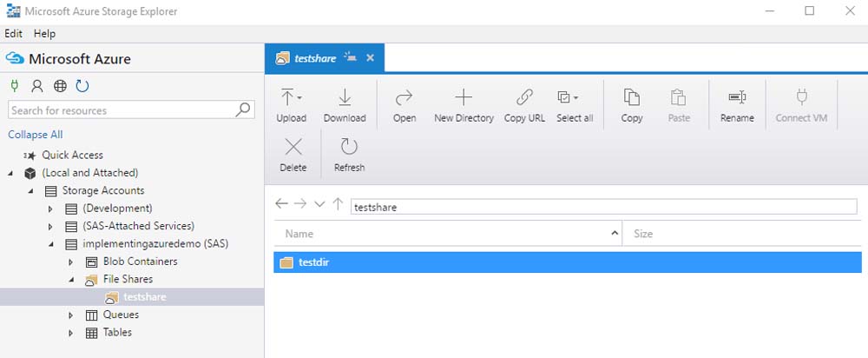Collapse the implementingazuredemo (SAS) node
Image resolution: width=868 pixels, height=358 pixels.
(x=51, y=244)
